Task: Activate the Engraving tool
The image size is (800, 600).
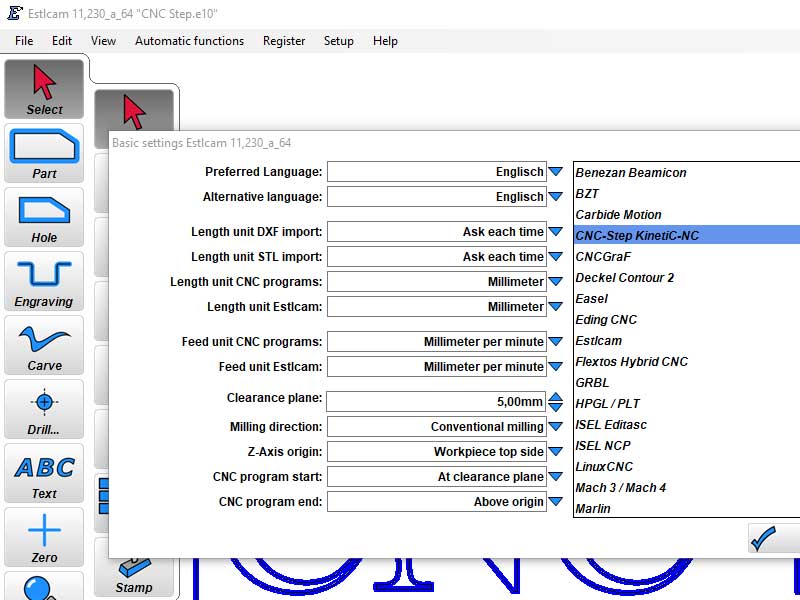Action: 44,282
